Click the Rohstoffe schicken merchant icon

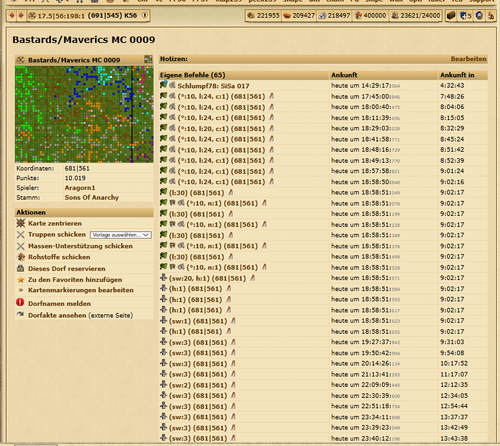click(x=21, y=257)
